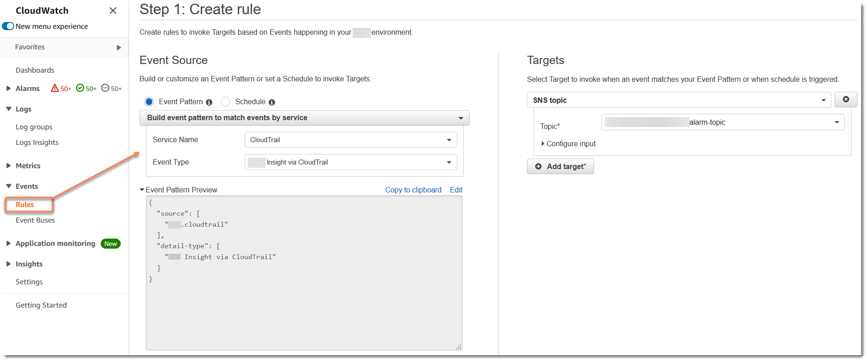Open Rules in the Events menu
This screenshot has height=362, width=868.
(x=25, y=205)
